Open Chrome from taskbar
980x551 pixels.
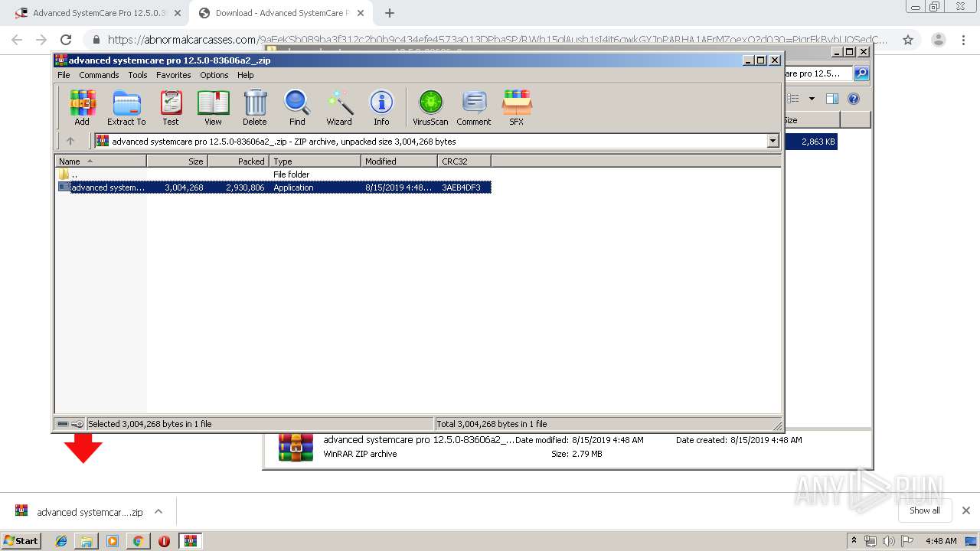coord(138,541)
